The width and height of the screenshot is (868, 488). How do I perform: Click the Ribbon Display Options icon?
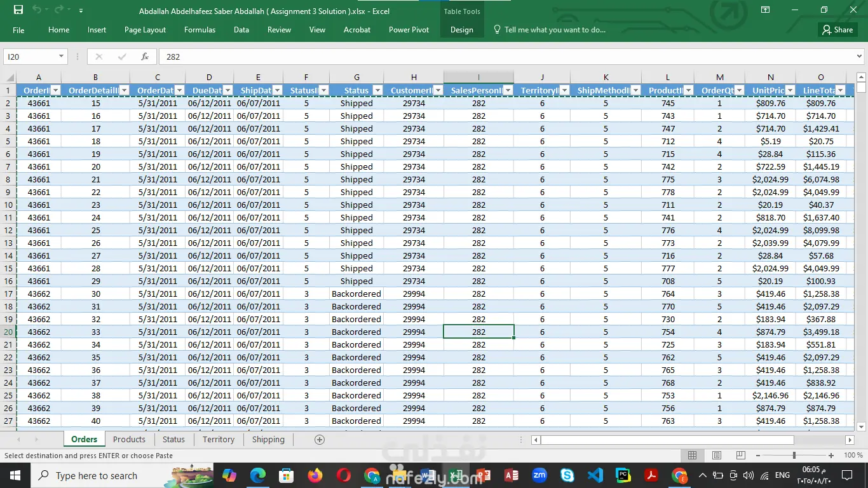766,10
